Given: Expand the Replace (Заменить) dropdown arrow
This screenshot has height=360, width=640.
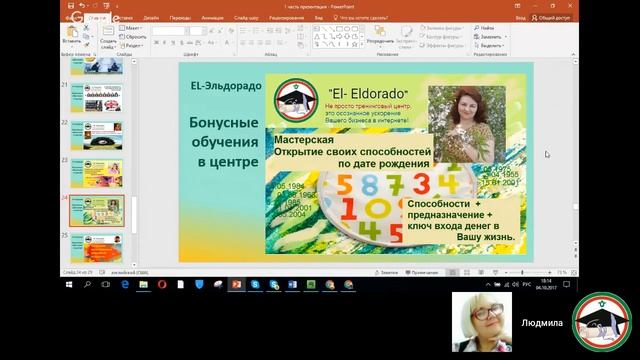Looking at the screenshot, I should pos(506,37).
